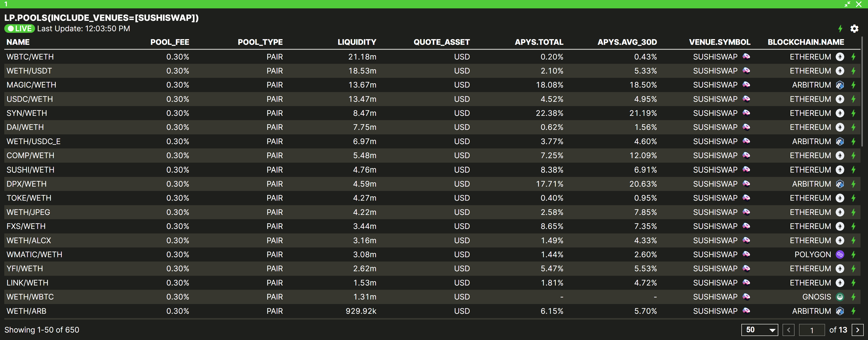
Task: Toggle the LIVE update indicator
Action: [19, 29]
